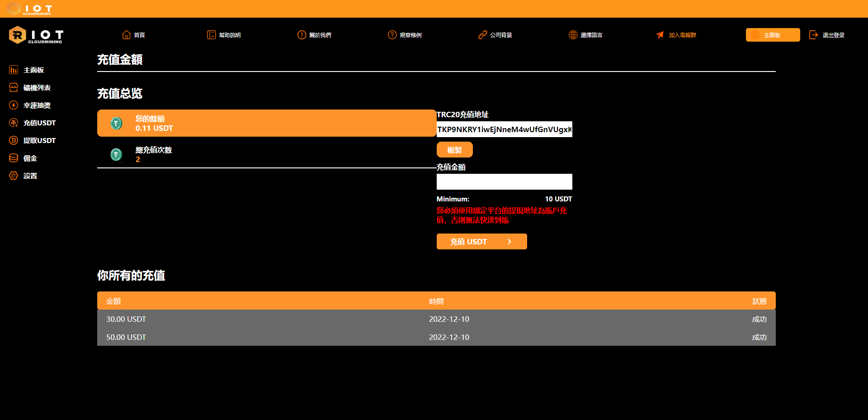
Task: Click the About Us exclamation icon
Action: (x=302, y=35)
